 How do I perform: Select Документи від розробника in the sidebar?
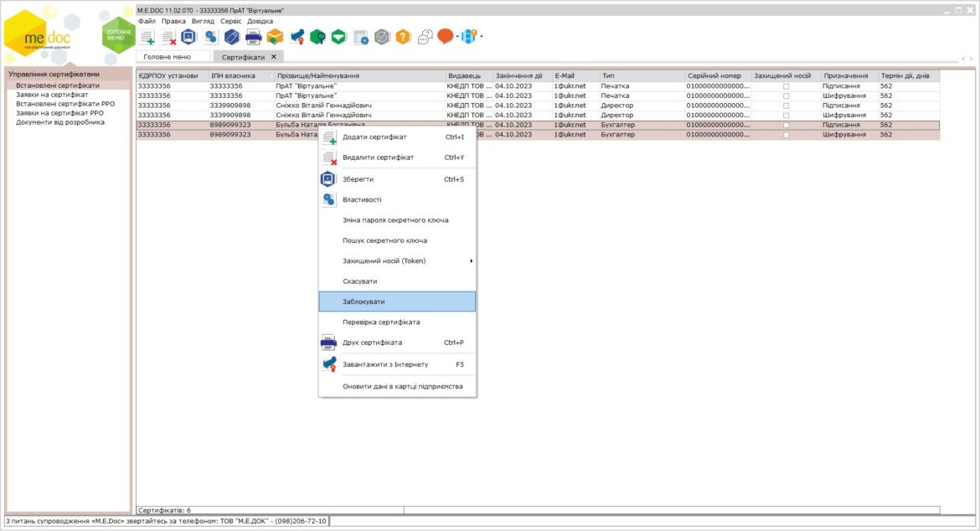click(60, 122)
